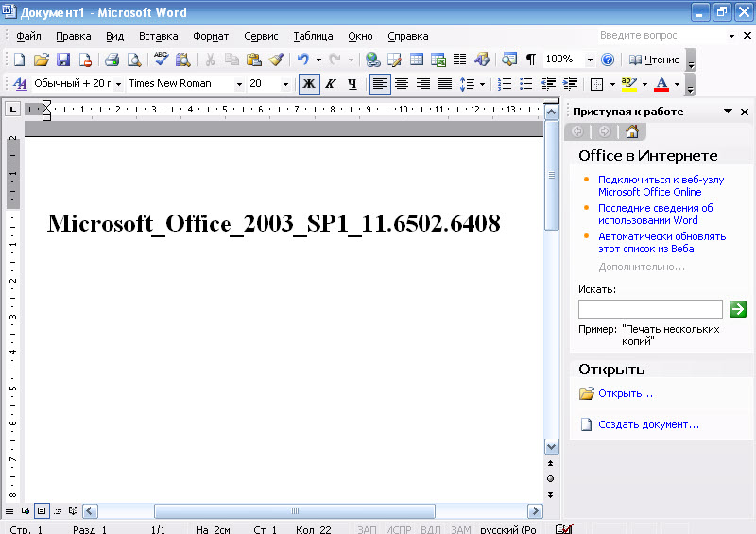Viewport: 756px width, 534px height.
Task: Expand undo history dropdown arrow
Action: click(x=318, y=60)
